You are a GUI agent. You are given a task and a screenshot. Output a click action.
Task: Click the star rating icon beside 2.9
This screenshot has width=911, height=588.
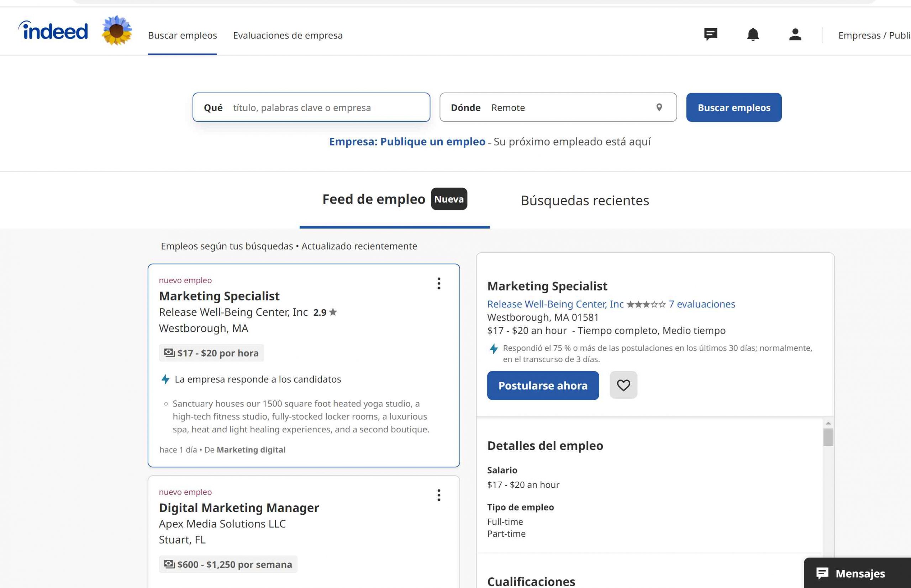click(x=333, y=312)
